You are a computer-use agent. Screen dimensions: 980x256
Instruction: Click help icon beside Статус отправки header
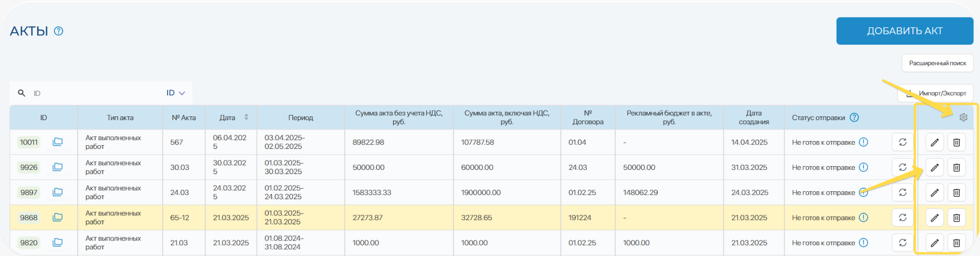(854, 117)
